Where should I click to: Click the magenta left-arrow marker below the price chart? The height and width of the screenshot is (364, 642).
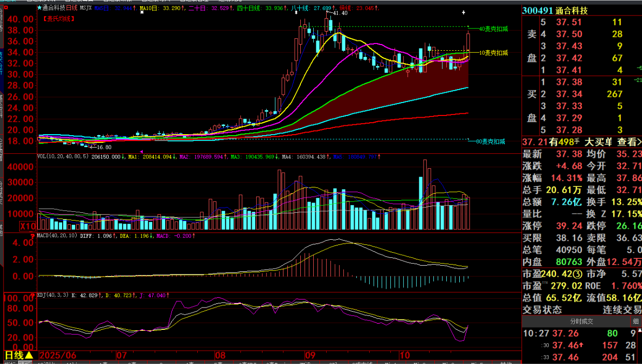[142, 151]
